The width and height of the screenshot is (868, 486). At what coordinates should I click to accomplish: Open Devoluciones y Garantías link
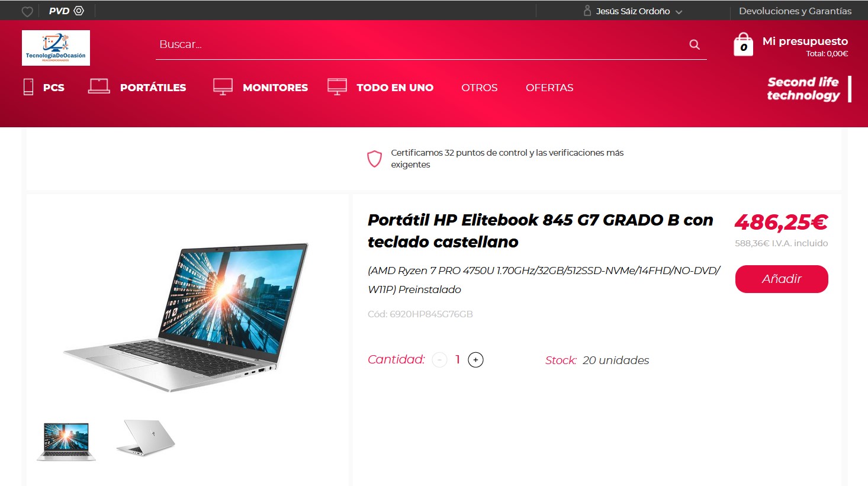pos(795,11)
